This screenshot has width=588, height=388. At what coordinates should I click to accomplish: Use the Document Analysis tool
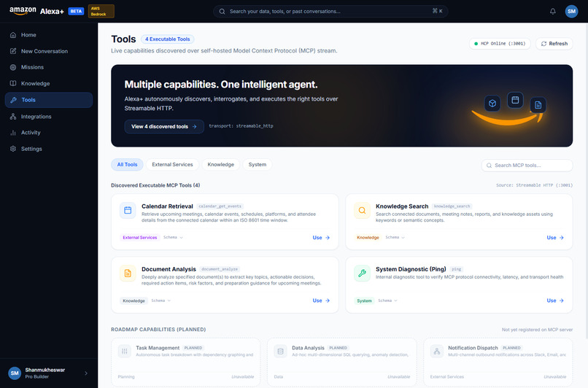tap(321, 300)
